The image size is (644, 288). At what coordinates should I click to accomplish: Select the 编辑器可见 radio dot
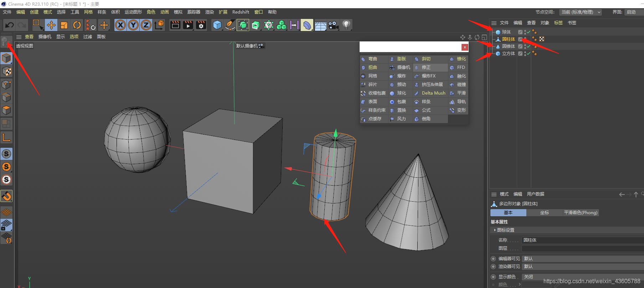493,259
